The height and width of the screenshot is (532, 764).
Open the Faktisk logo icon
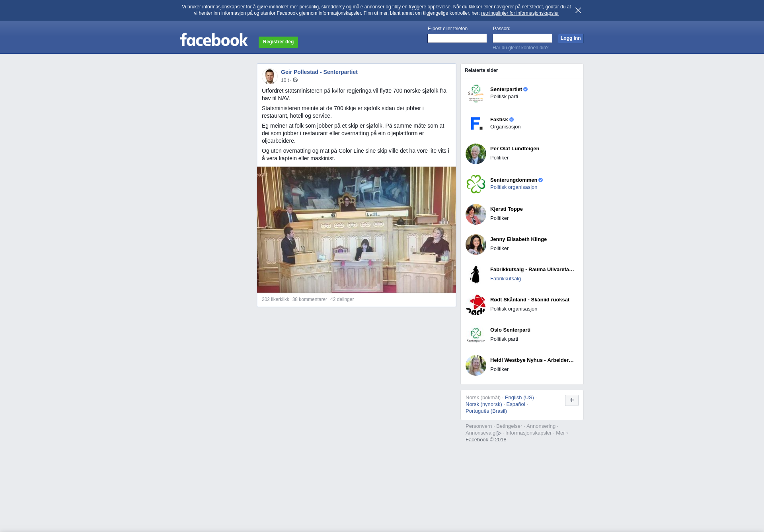point(476,124)
